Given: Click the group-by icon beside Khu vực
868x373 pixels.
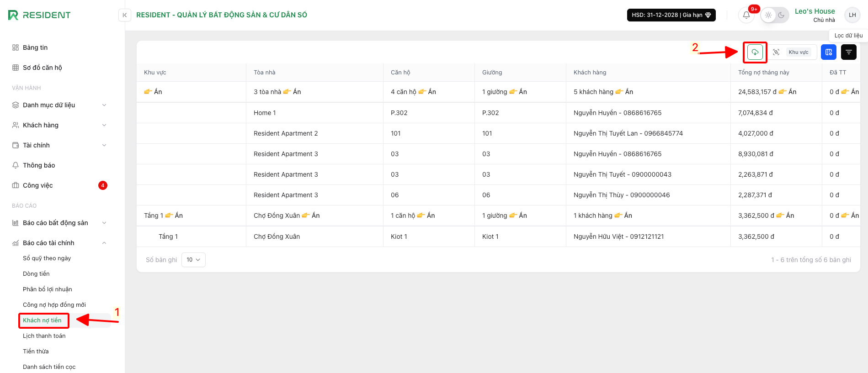Looking at the screenshot, I should (x=776, y=52).
